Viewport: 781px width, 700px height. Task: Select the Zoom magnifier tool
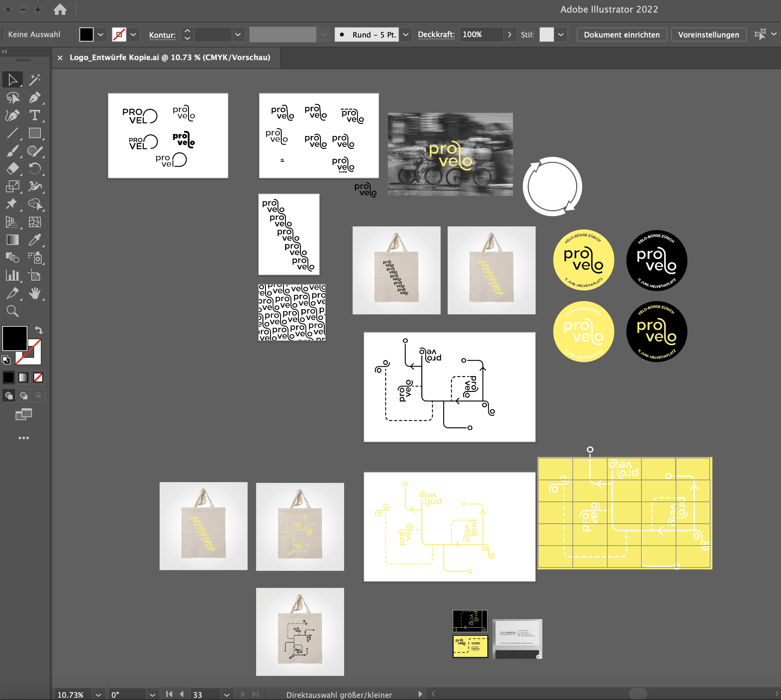(x=12, y=311)
